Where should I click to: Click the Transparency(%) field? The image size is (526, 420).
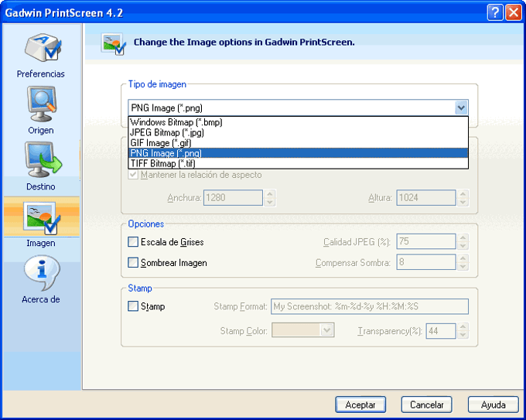[441, 331]
